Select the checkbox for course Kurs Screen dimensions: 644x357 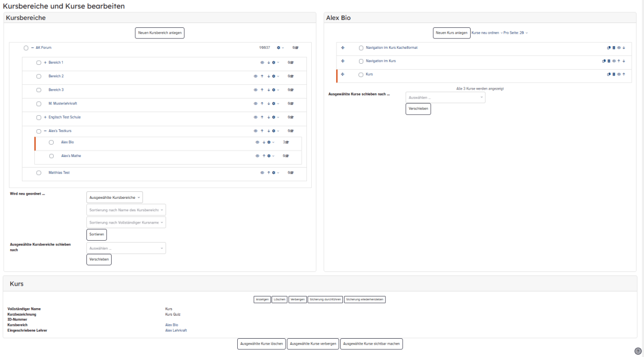361,75
